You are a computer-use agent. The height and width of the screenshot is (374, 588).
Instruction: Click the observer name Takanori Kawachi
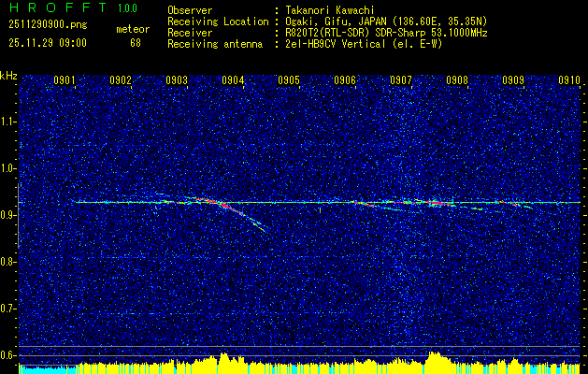(x=330, y=10)
